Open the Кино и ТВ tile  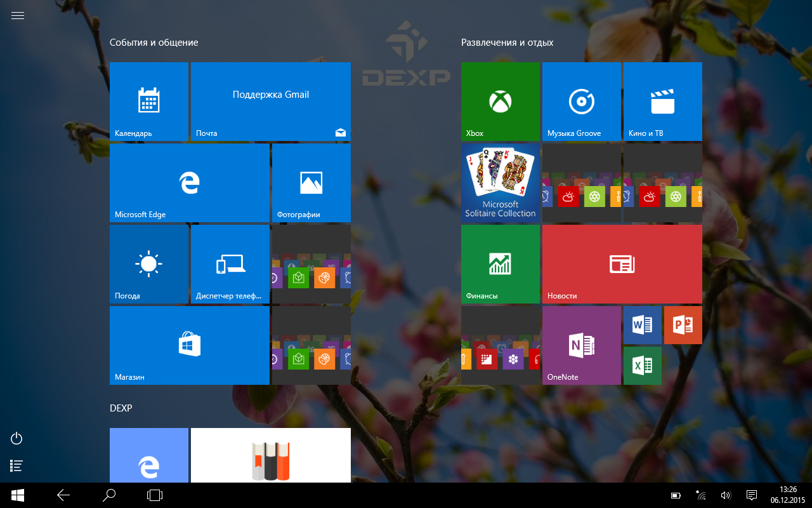tap(663, 102)
